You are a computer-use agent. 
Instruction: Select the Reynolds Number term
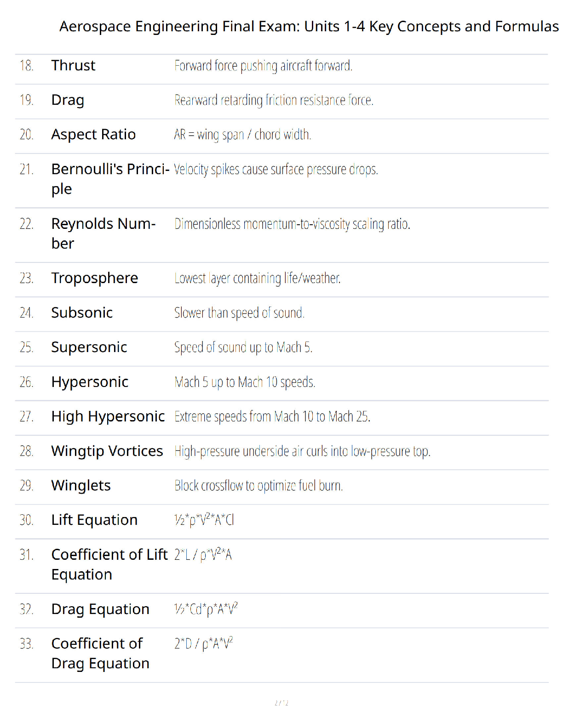pos(103,233)
